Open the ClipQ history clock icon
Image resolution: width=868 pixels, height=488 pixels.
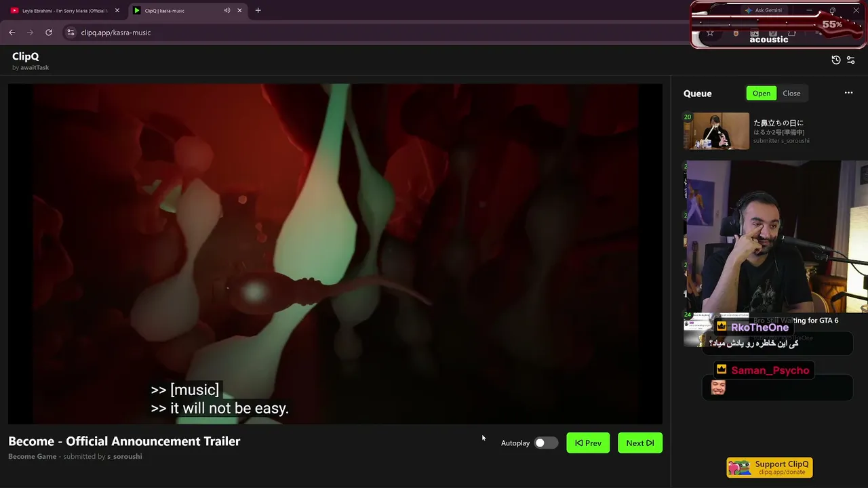click(836, 60)
